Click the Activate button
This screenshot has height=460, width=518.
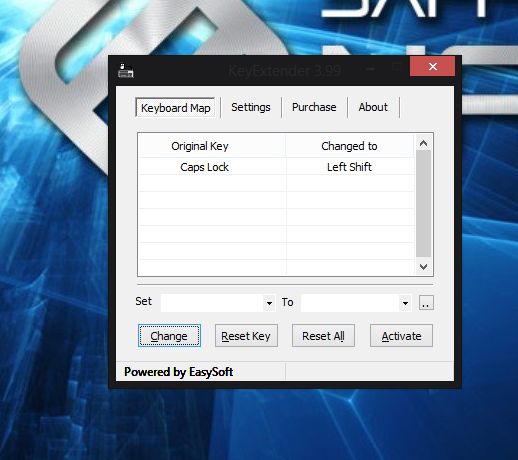click(401, 336)
